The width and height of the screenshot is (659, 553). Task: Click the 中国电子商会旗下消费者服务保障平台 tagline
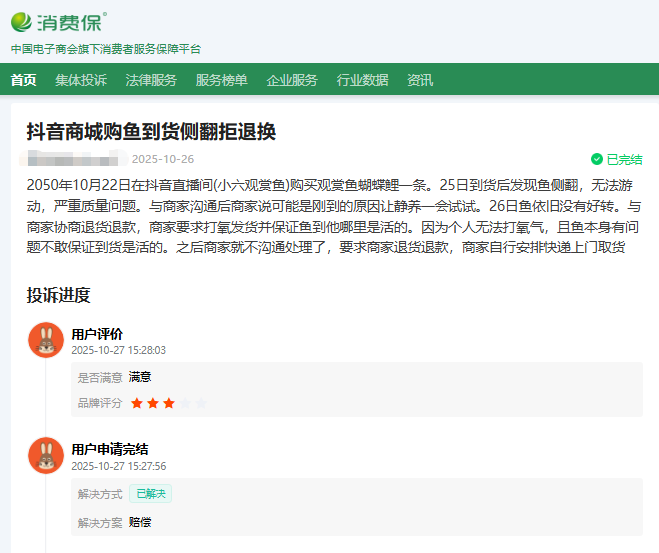106,49
